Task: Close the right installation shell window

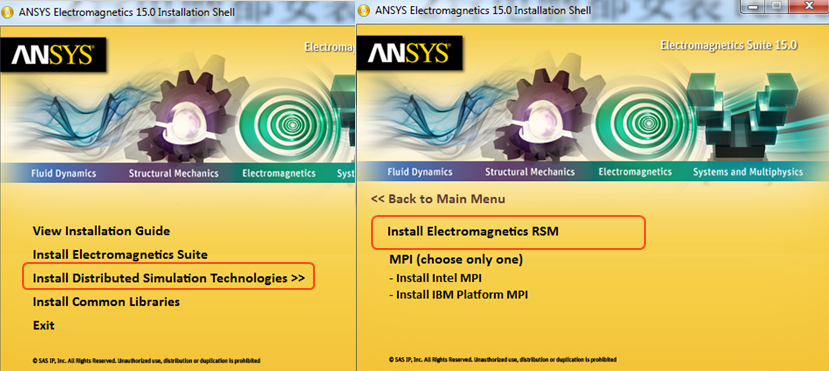Action: 809,6
